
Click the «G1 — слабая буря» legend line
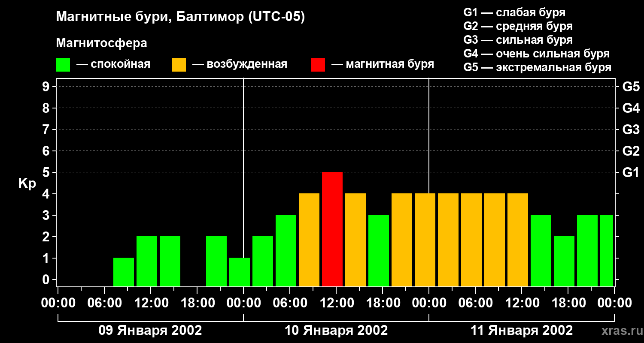(514, 12)
